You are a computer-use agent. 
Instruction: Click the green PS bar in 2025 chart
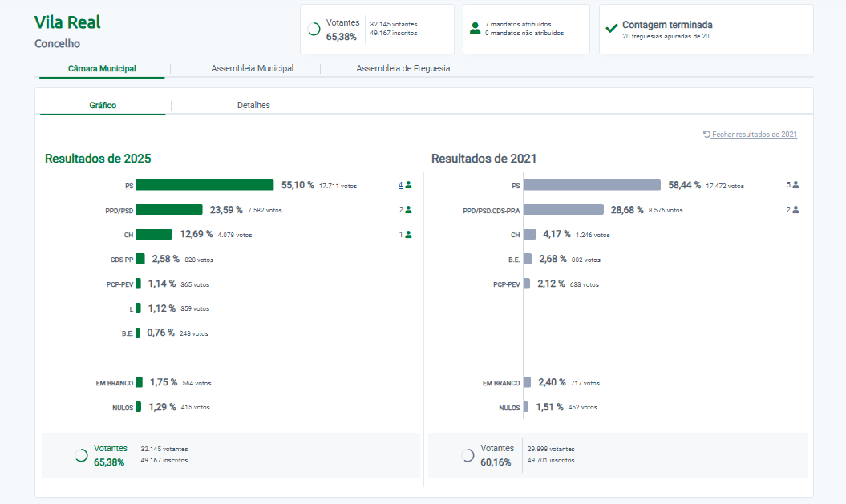[204, 185]
